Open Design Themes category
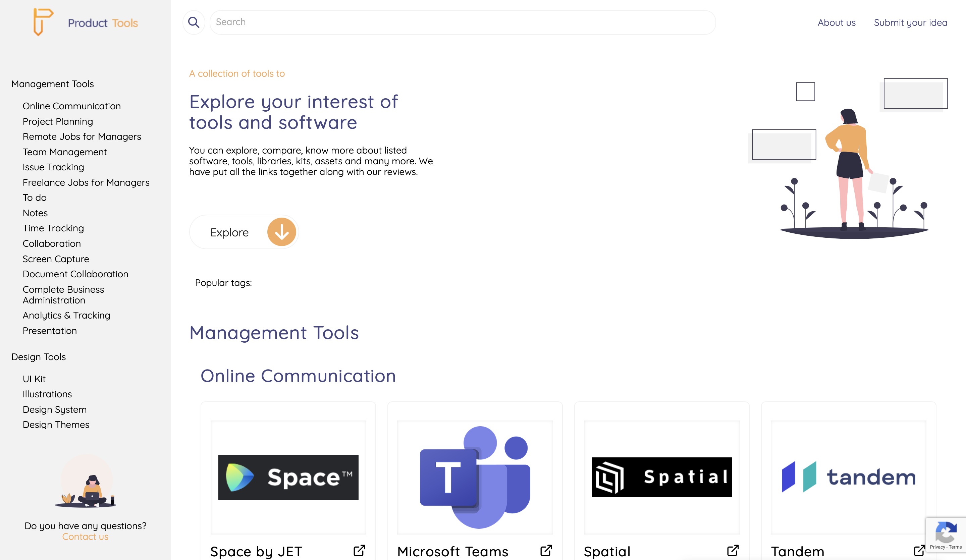 [56, 424]
